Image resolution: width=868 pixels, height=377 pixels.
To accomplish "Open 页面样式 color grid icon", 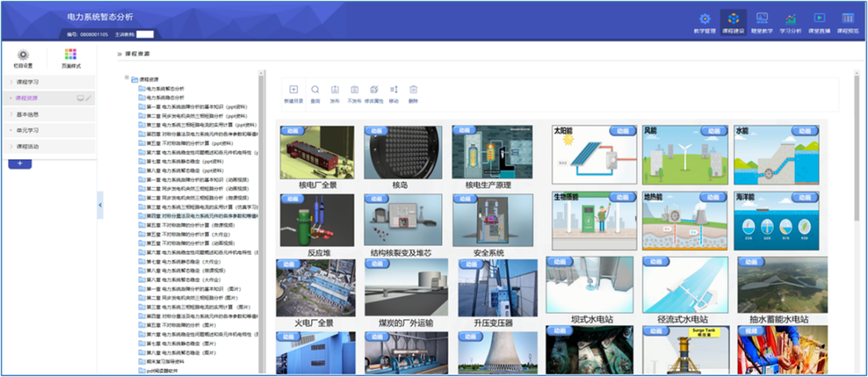I will (x=71, y=55).
